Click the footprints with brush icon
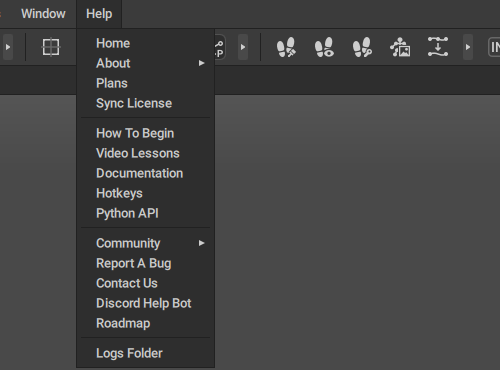Screen dimensions: 500x370 click(286, 47)
